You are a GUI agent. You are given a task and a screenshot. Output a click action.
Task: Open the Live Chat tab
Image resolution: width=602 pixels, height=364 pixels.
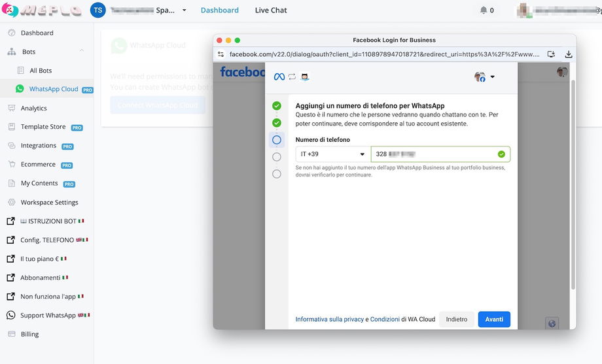[271, 10]
